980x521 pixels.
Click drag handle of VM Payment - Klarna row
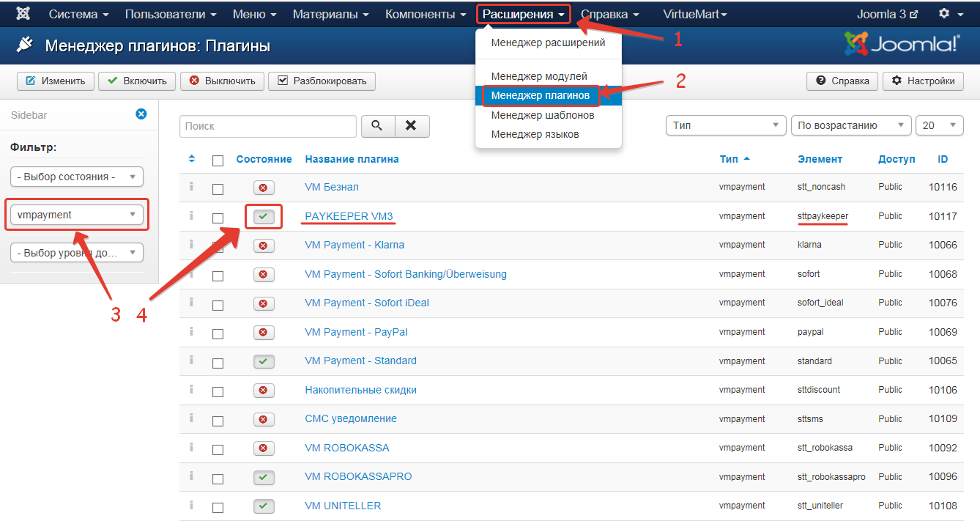tap(191, 245)
